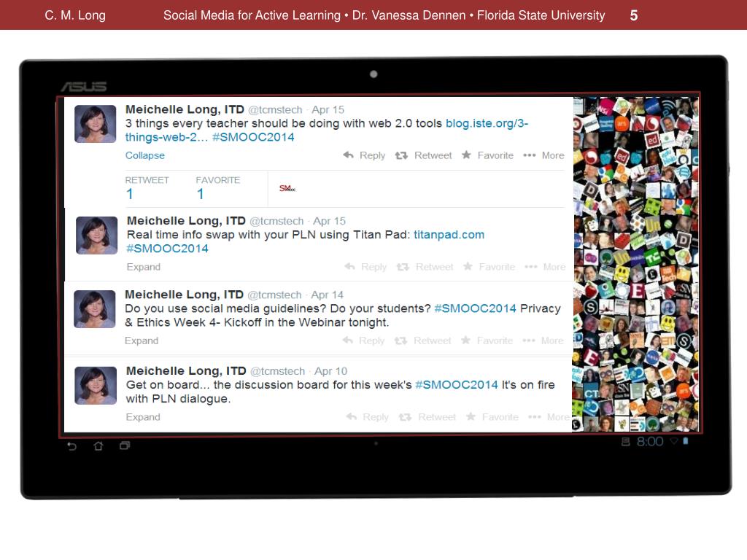The height and width of the screenshot is (560, 747).
Task: Open #SMOOC2014 hashtag in web 2.0 tweet
Action: (x=253, y=137)
